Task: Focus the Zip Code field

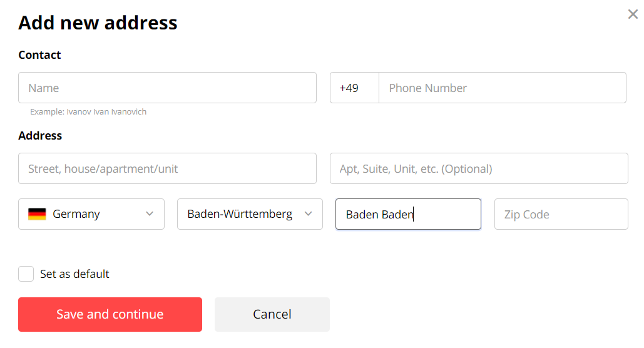Action: pyautogui.click(x=561, y=214)
